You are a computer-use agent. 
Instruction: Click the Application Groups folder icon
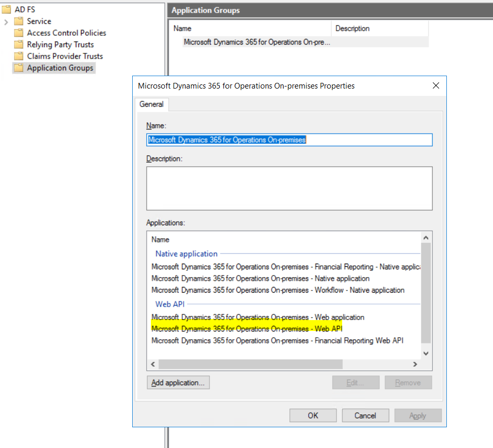[x=19, y=67]
